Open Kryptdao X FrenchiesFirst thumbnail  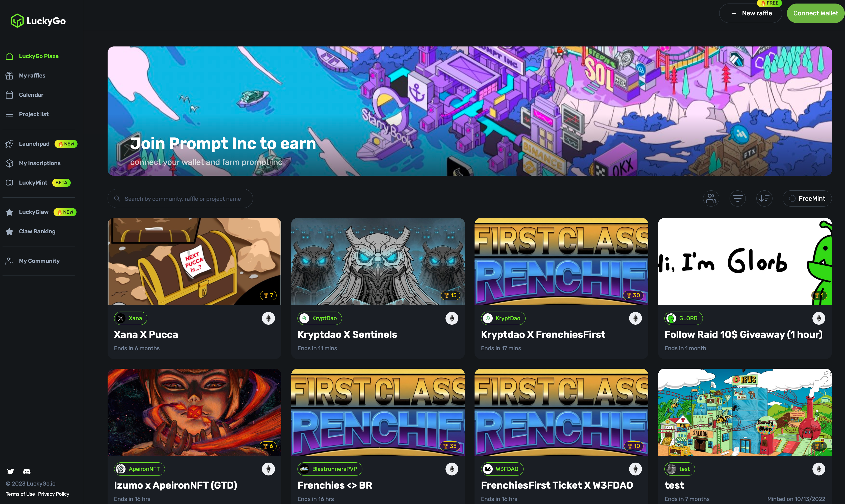561,262
